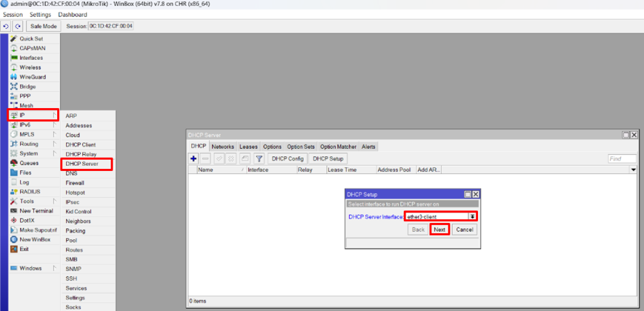Click the undo arrow icon in toolbar
The width and height of the screenshot is (644, 311).
pyautogui.click(x=6, y=26)
